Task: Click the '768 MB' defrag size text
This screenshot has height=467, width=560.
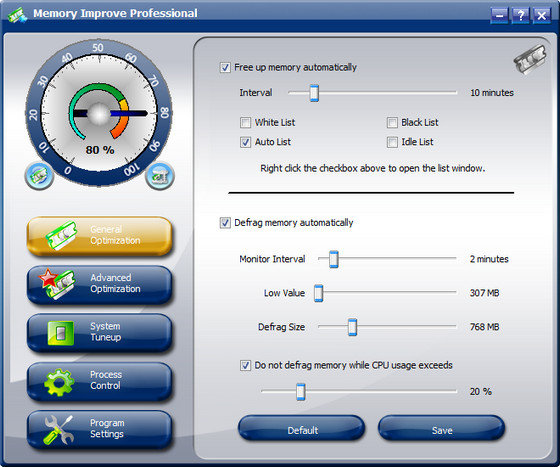Action: [484, 327]
